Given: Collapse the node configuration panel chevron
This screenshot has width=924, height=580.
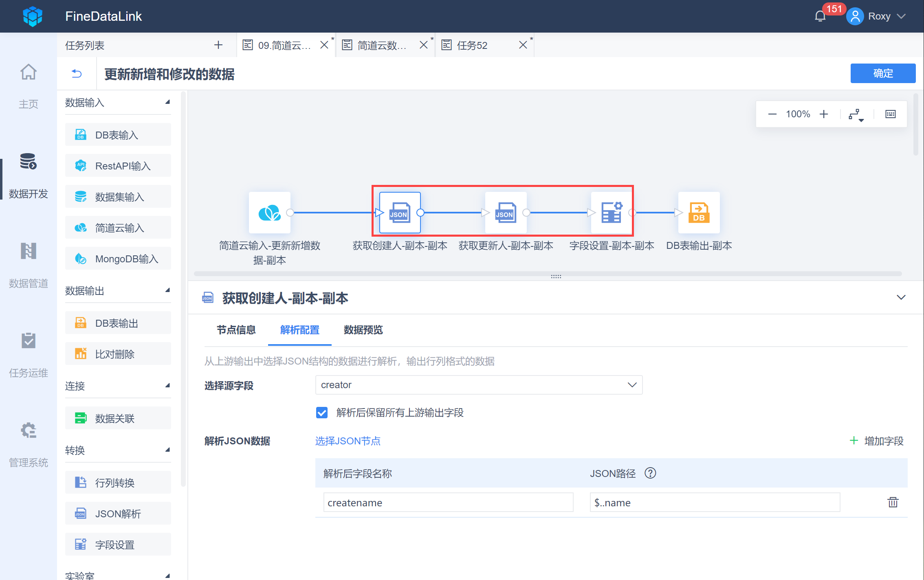Looking at the screenshot, I should point(901,297).
